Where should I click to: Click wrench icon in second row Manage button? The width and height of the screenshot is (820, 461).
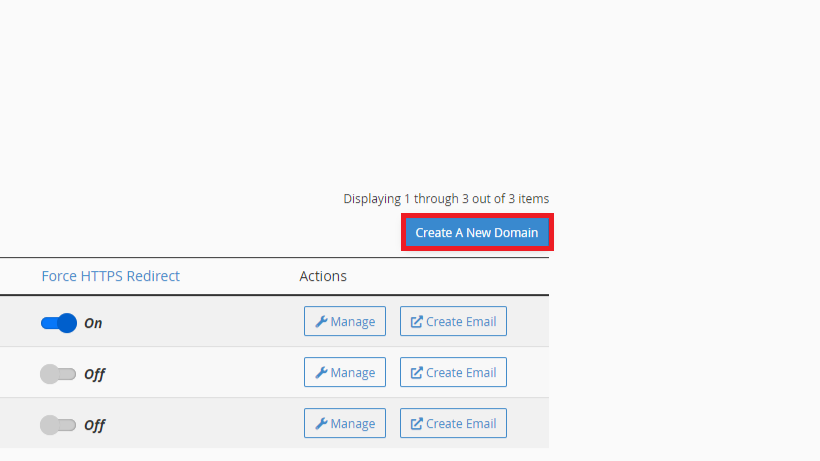click(x=321, y=373)
